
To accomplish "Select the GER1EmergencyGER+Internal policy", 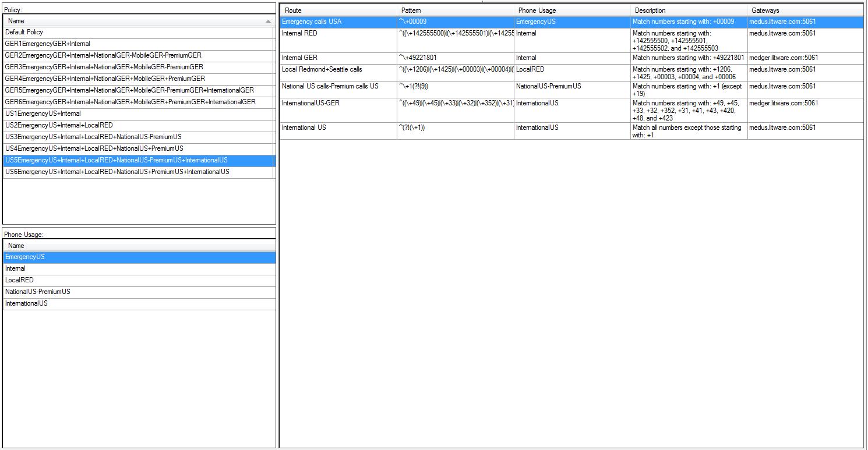I will pos(139,44).
